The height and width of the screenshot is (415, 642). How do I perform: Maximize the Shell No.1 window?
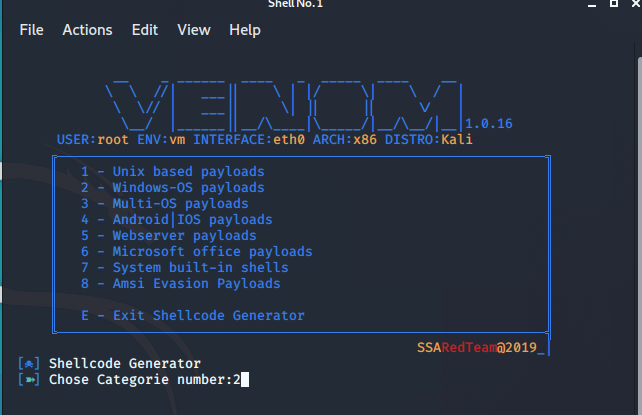pos(614,4)
